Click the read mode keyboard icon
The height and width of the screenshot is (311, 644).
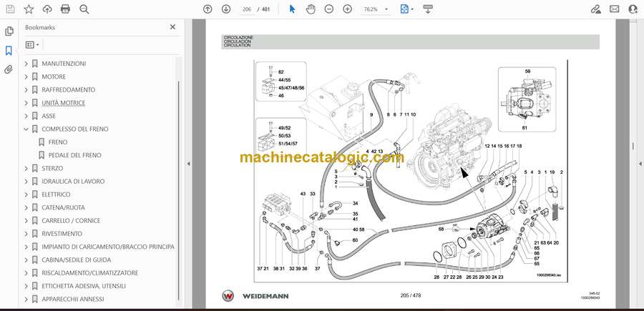point(428,9)
